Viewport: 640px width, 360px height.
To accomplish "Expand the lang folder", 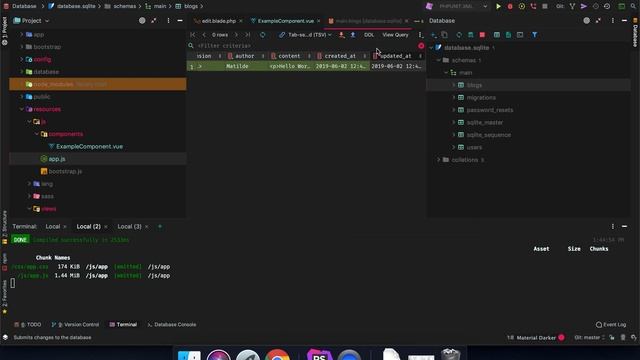I will coord(29,184).
